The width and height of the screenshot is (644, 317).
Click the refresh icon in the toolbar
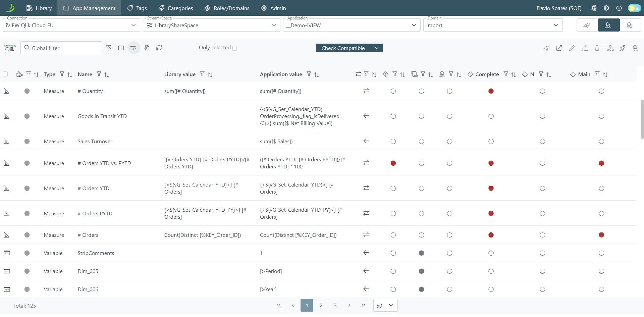click(x=159, y=48)
